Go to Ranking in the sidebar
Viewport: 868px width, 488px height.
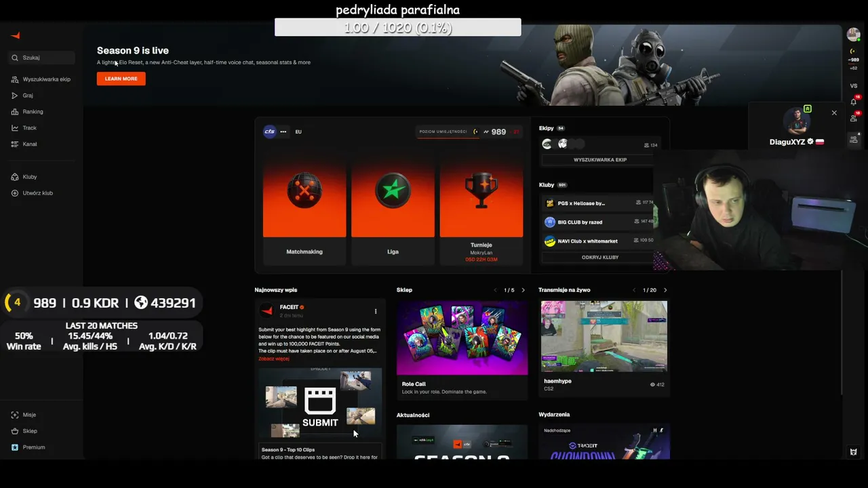coord(27,112)
